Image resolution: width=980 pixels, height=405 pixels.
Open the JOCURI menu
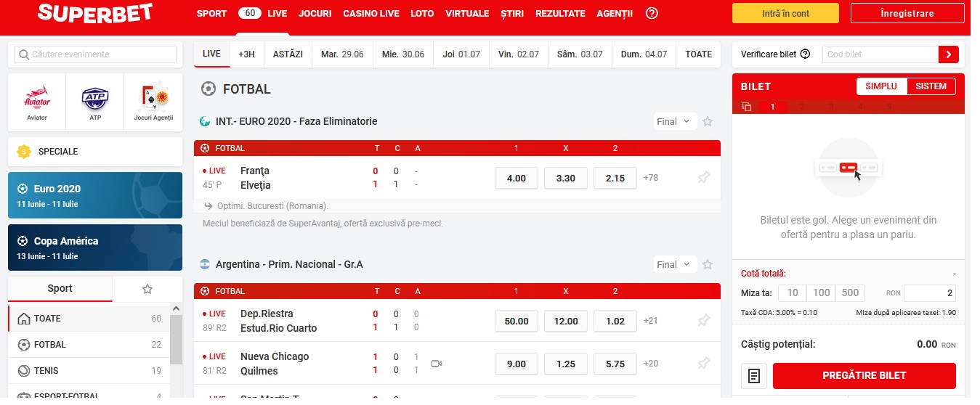click(x=315, y=13)
